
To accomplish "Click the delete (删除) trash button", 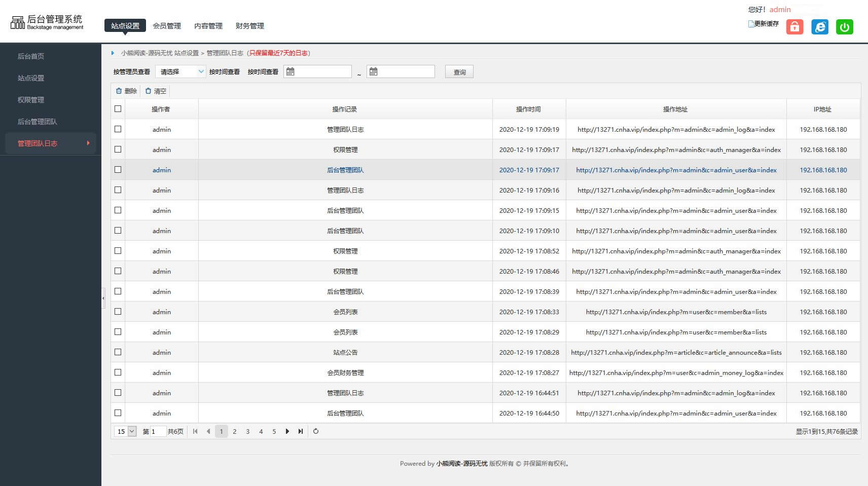I will click(126, 91).
